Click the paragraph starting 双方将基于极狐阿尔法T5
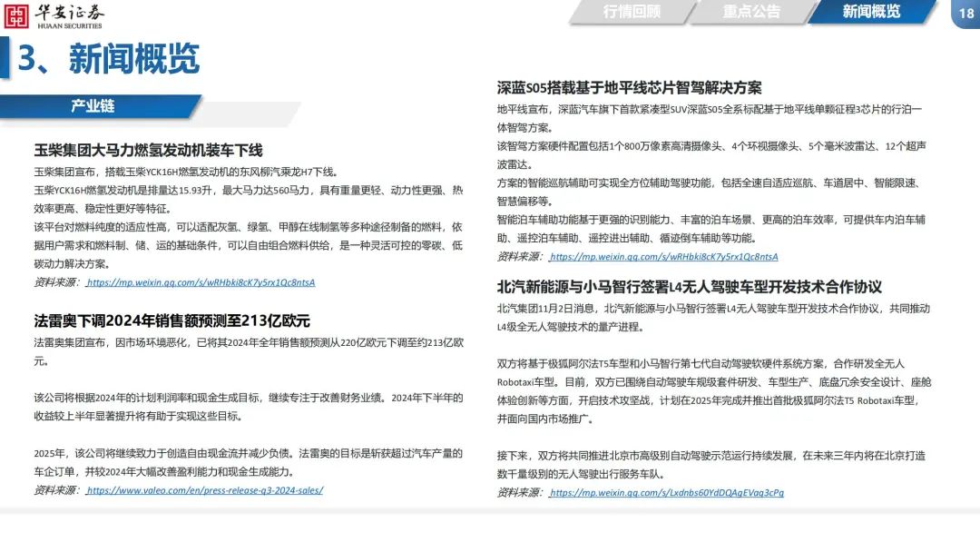 (714, 391)
